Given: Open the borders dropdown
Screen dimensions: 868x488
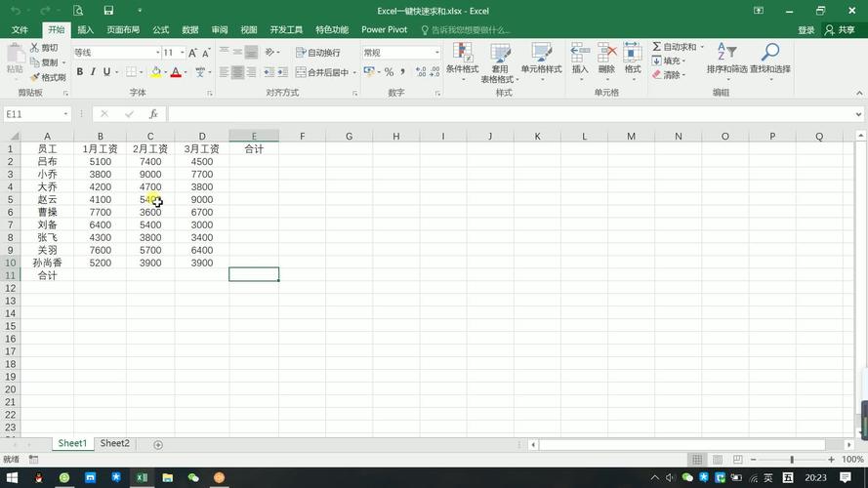Looking at the screenshot, I should point(142,72).
